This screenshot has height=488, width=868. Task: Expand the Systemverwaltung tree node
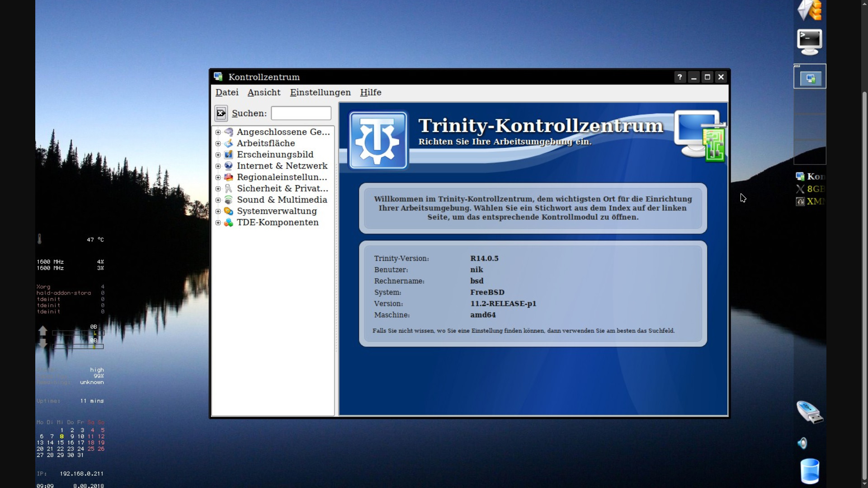click(218, 211)
